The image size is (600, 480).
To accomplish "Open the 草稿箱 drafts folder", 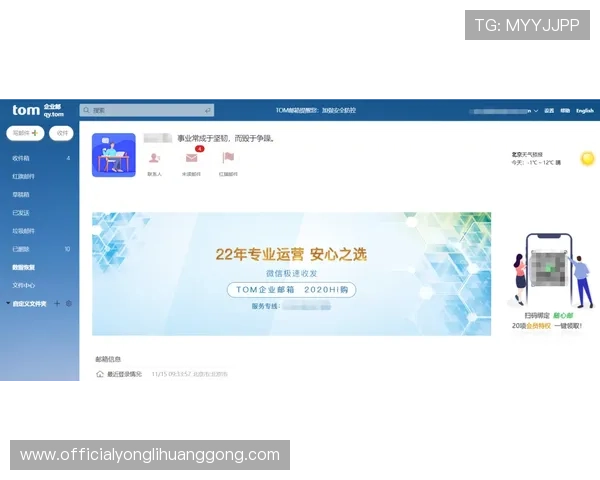I will [21, 194].
